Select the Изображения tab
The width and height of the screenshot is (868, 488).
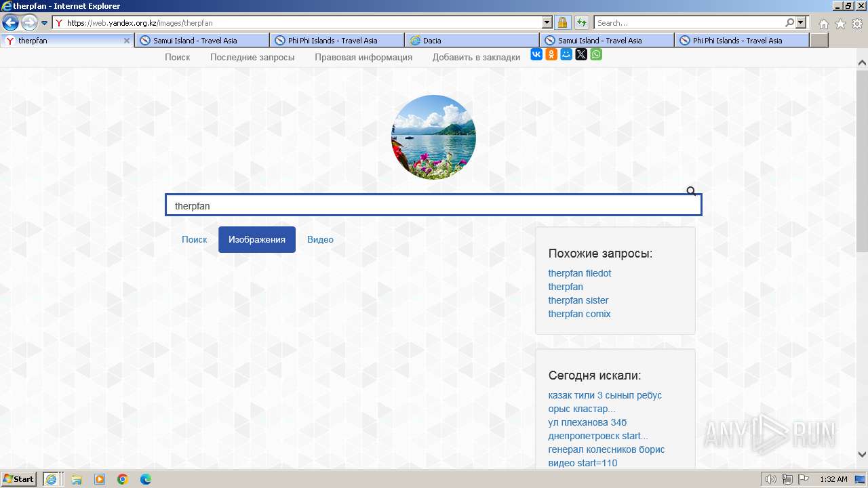pyautogui.click(x=257, y=239)
